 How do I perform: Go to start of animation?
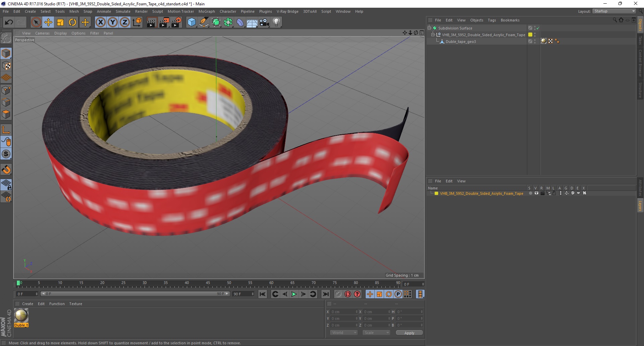click(x=263, y=294)
